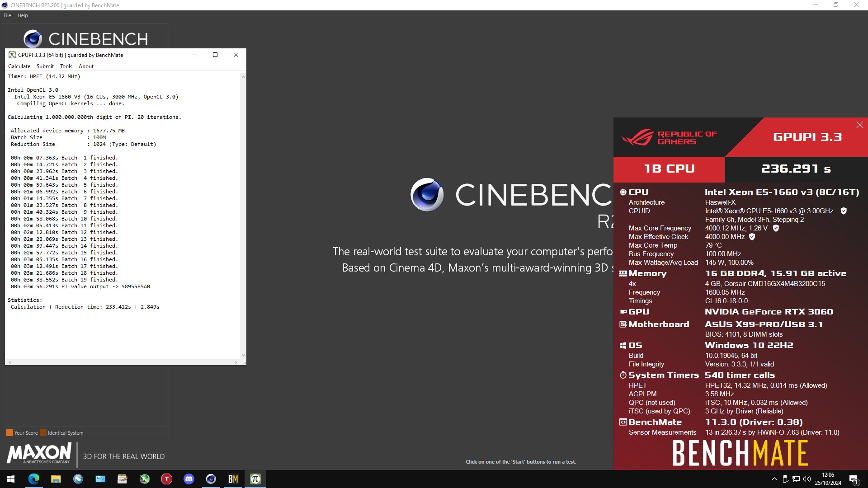Viewport: 868px width, 488px height.
Task: Show hidden system tray icons
Action: 774,479
